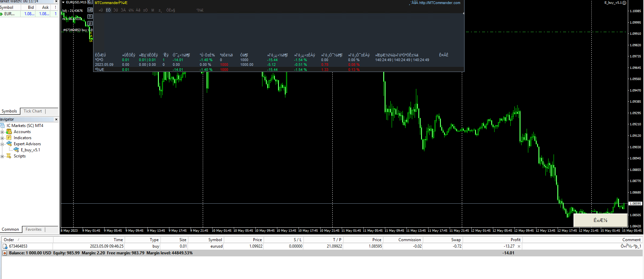Image resolution: width=644 pixels, height=279 pixels.
Task: Switch to the Tick Chart tab
Action: [33, 111]
